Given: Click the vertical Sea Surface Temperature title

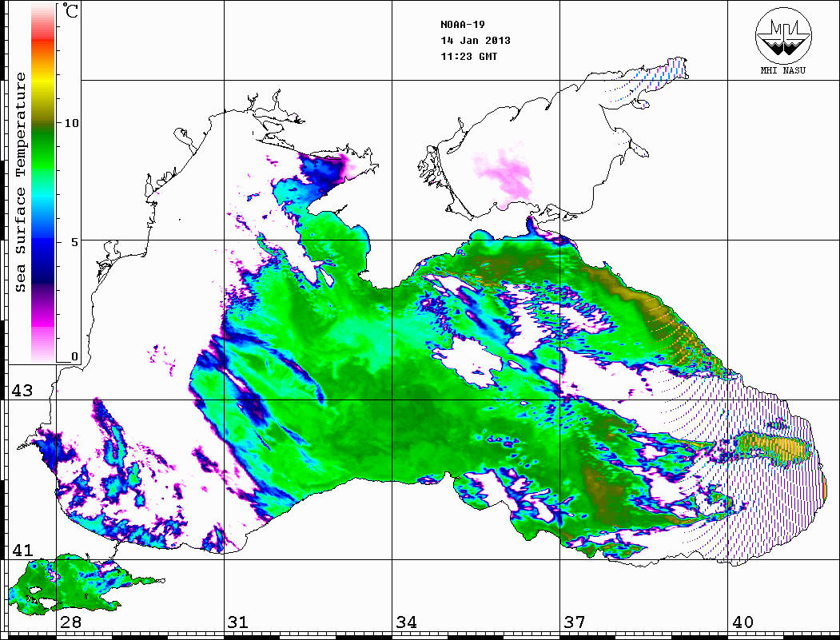Looking at the screenshot, I should [x=21, y=182].
